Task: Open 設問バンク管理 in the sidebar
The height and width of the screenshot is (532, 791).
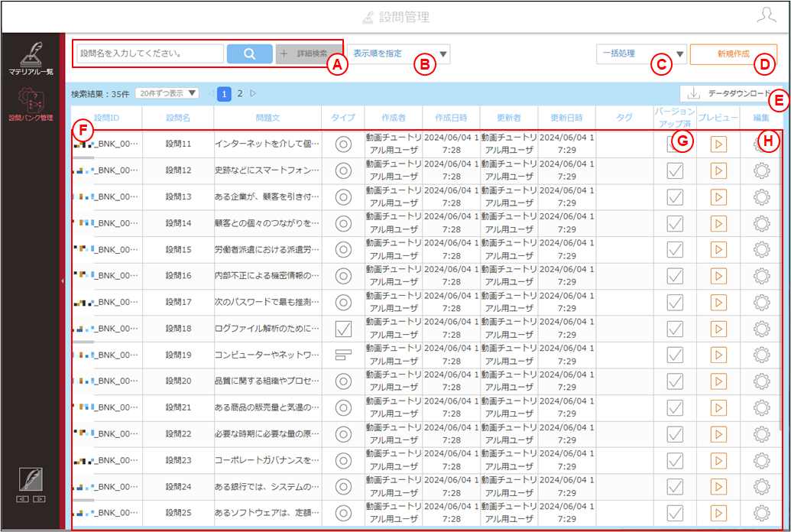Action: pos(31,105)
